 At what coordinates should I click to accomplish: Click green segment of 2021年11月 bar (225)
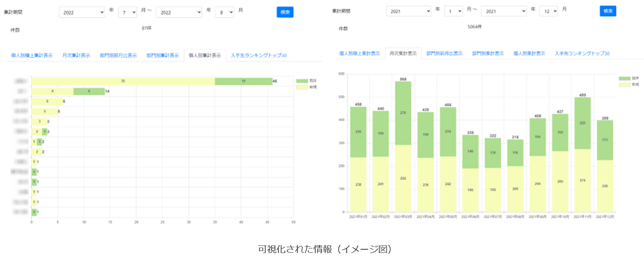point(582,123)
